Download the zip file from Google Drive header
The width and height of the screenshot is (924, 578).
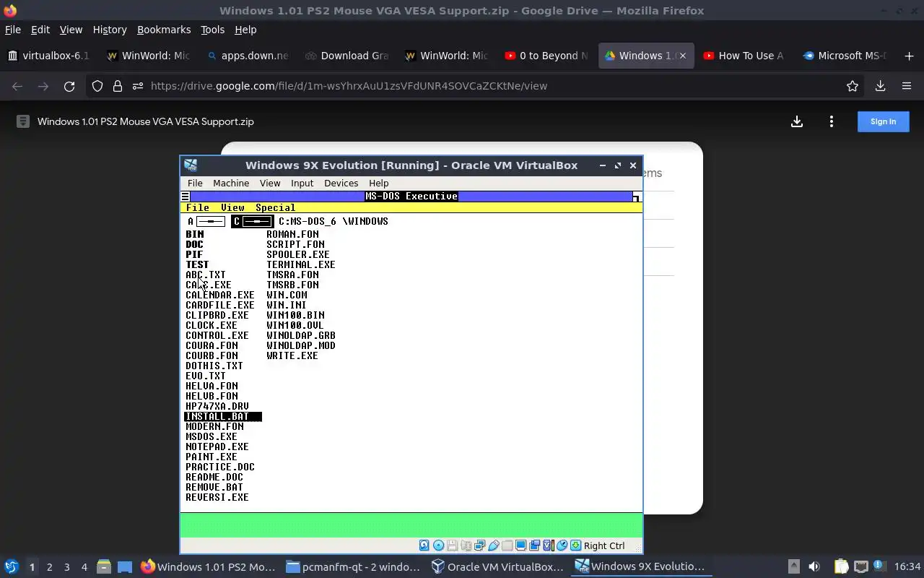click(x=797, y=121)
